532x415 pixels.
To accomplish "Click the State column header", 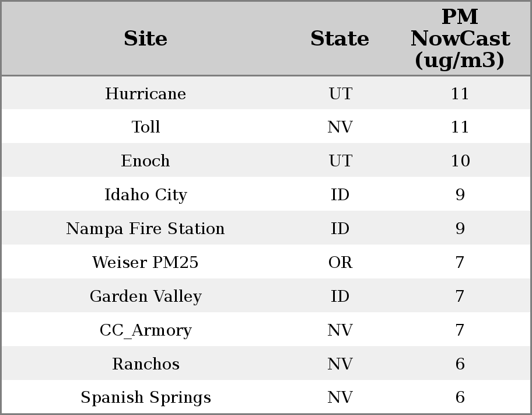I will point(339,39).
